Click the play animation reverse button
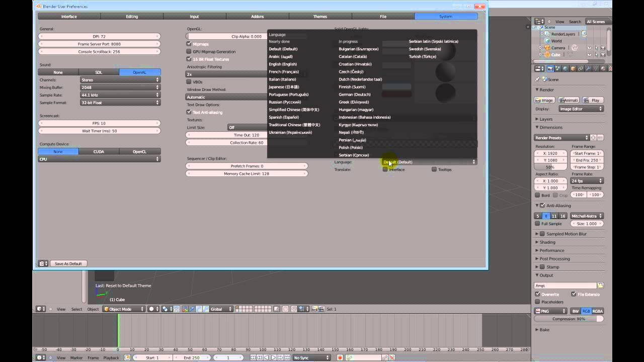The height and width of the screenshot is (362, 644). [x=267, y=357]
